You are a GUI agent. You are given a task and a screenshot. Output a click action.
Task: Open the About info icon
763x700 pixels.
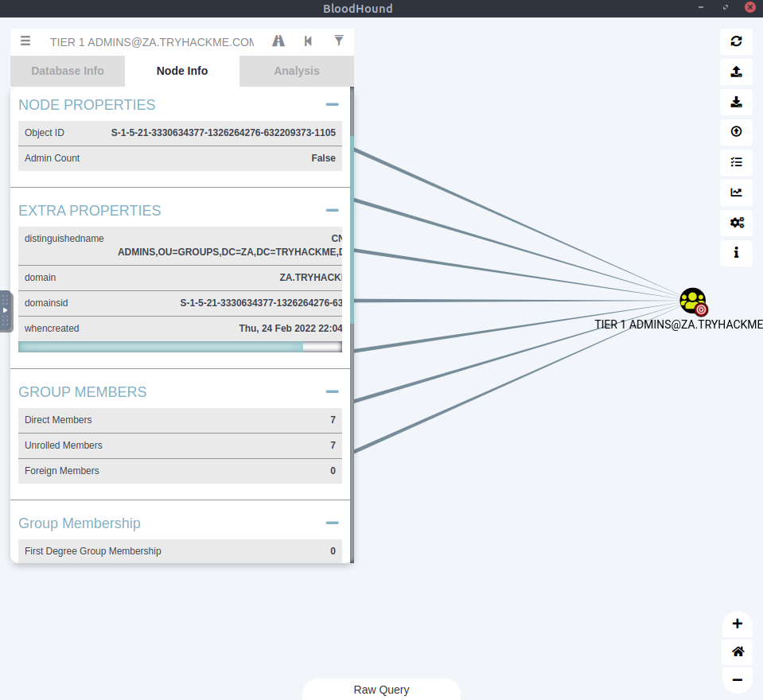coord(736,253)
